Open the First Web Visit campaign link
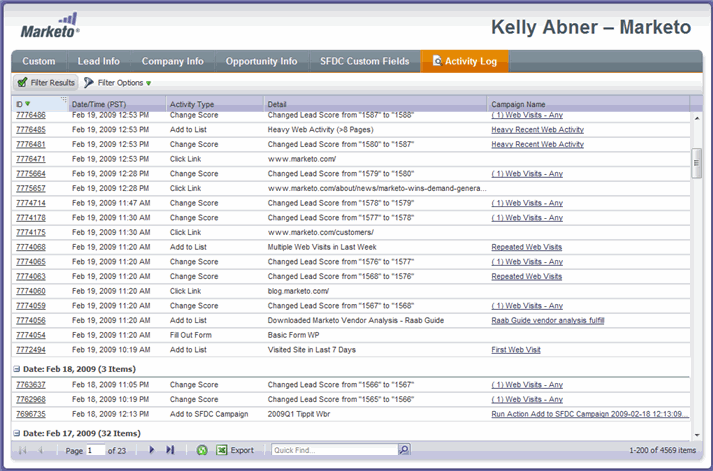Image resolution: width=713 pixels, height=471 pixels. pos(516,350)
